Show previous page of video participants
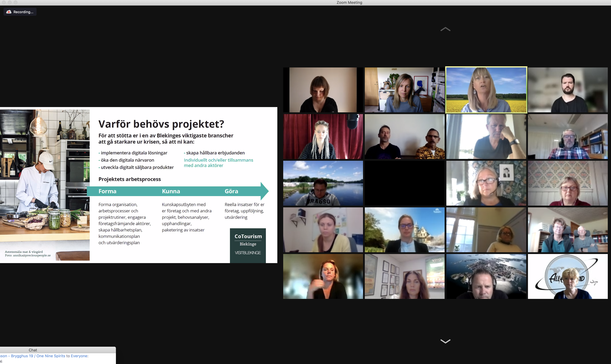This screenshot has height=364, width=611. pyautogui.click(x=445, y=29)
